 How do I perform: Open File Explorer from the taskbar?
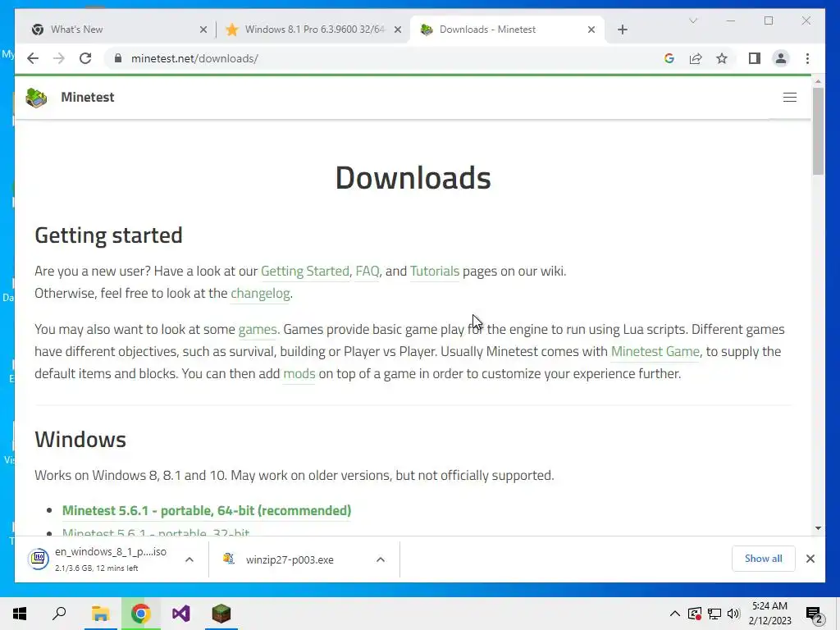(100, 614)
